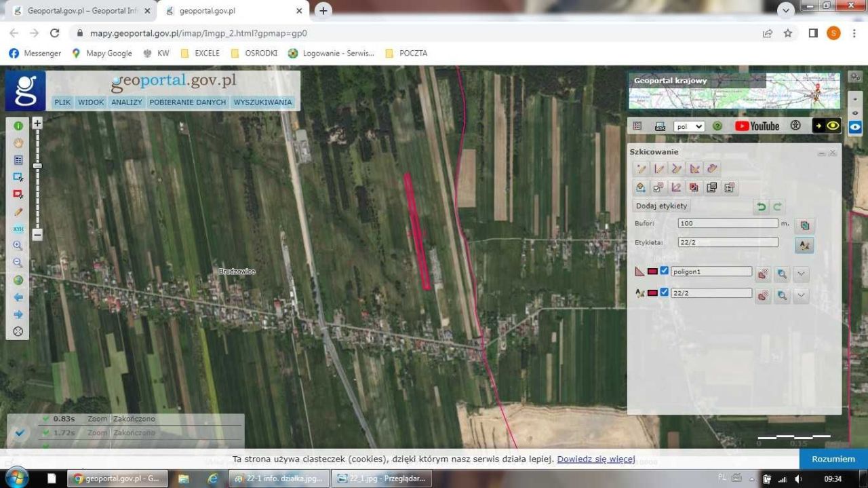Open the YouTube channel icon
The height and width of the screenshot is (488, 868).
757,126
